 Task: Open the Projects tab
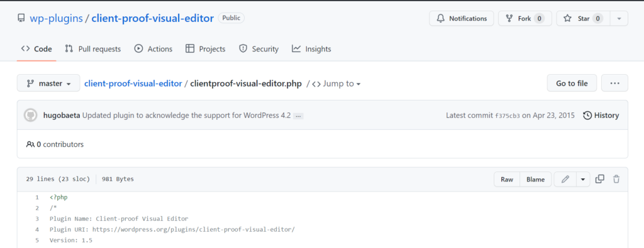206,49
